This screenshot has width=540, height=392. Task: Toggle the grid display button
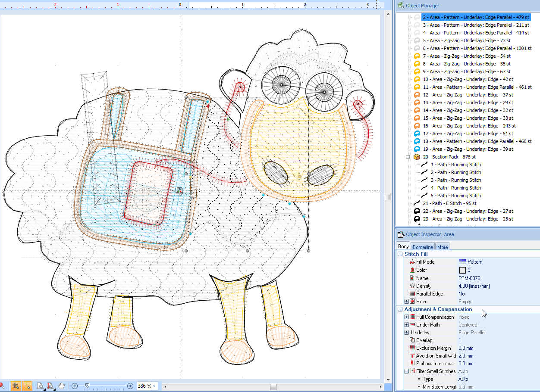16,386
